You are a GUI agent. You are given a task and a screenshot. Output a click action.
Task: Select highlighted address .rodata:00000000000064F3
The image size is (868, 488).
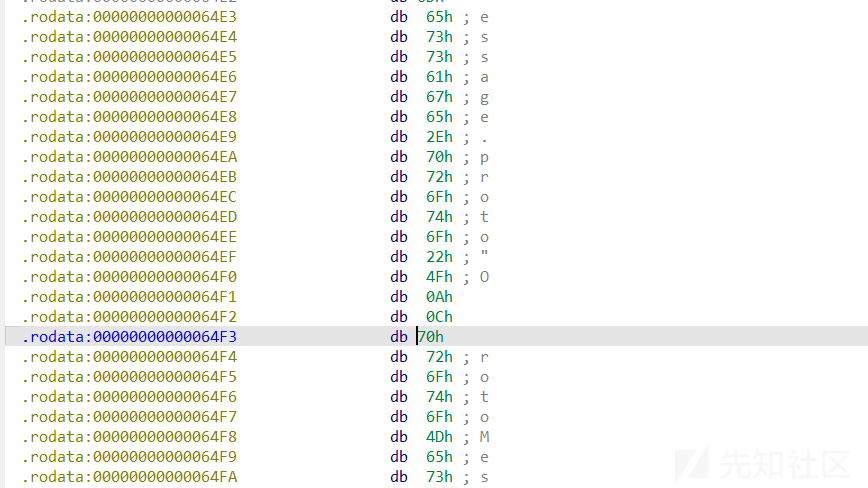[x=129, y=337]
